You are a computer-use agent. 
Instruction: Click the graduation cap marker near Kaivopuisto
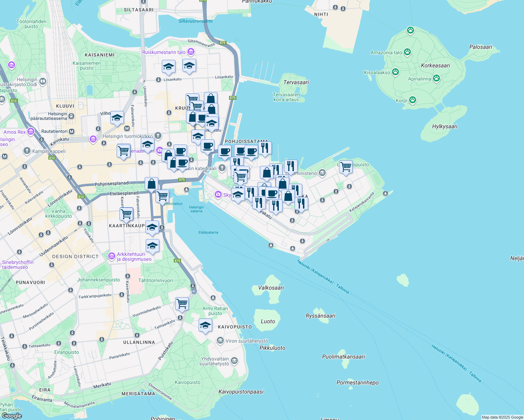click(205, 325)
